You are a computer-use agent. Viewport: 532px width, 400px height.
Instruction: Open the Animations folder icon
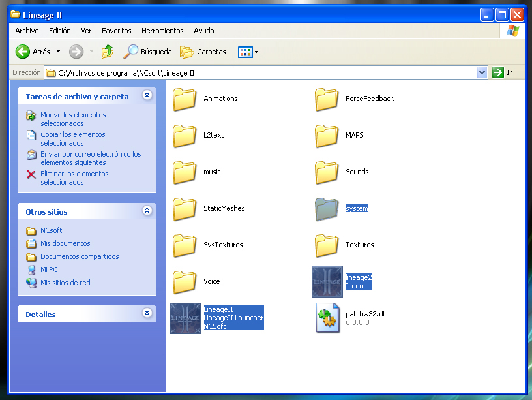tap(185, 99)
